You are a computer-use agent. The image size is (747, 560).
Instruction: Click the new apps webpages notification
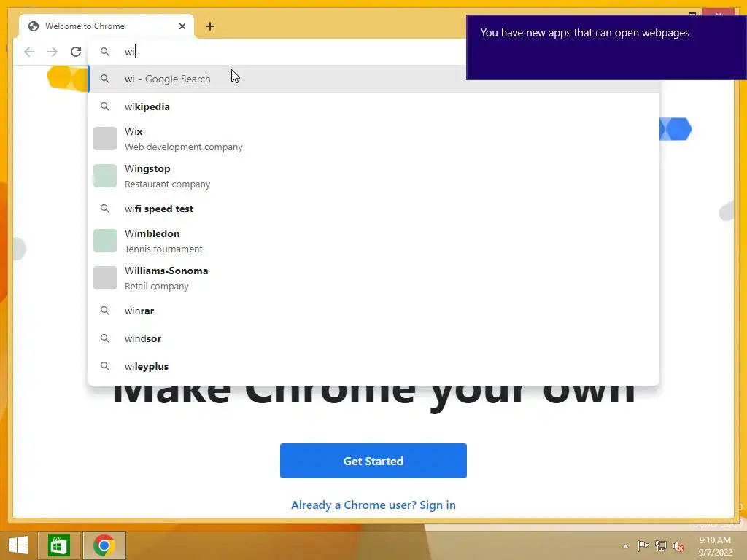point(606,47)
